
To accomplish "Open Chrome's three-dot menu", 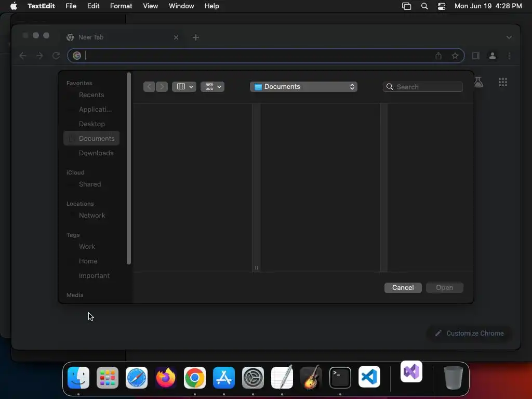I will coord(509,56).
